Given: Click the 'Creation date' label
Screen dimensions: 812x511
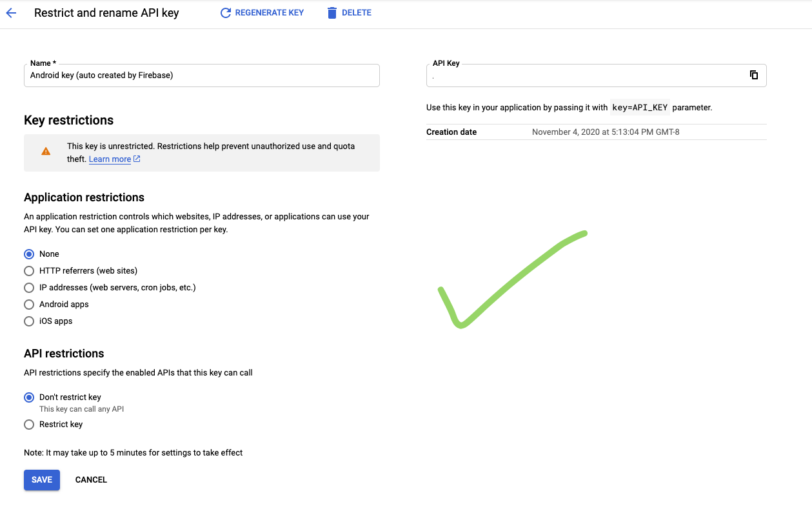Looking at the screenshot, I should tap(451, 132).
